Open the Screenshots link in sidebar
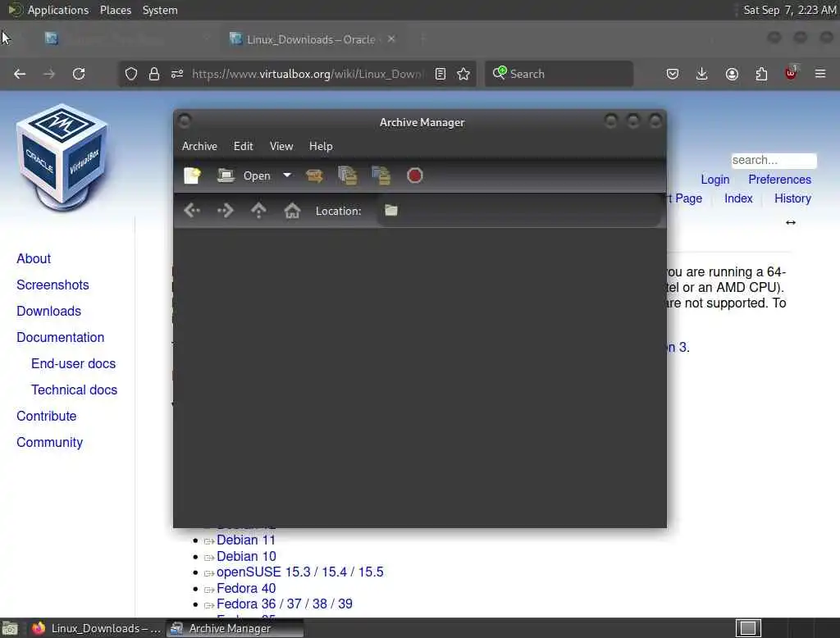The height and width of the screenshot is (638, 840). coord(52,285)
